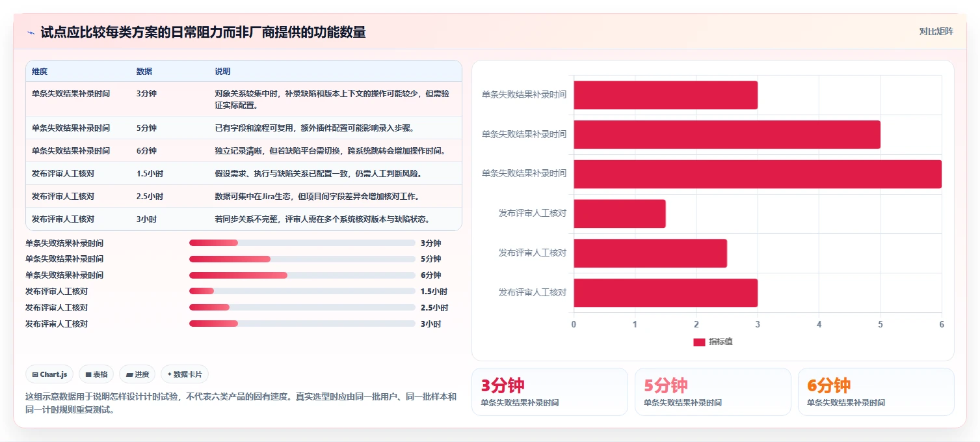Click the footnote paragraph starting 这组示意数据
Image resolution: width=980 pixels, height=442 pixels.
[x=241, y=403]
